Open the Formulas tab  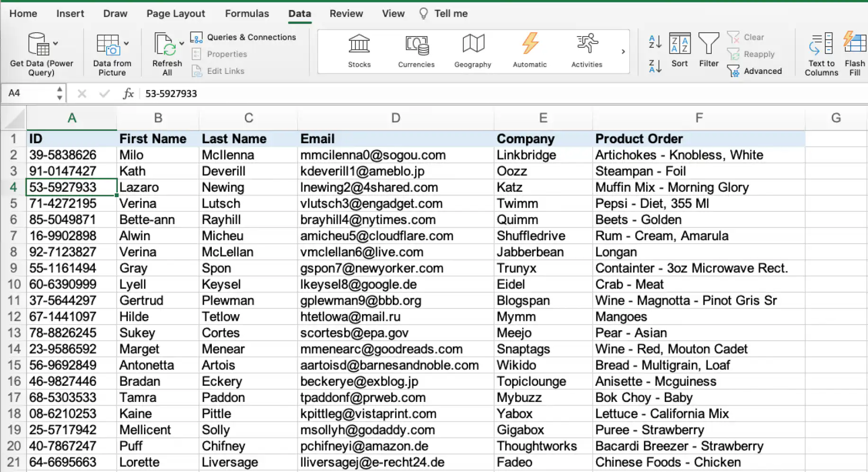point(247,13)
